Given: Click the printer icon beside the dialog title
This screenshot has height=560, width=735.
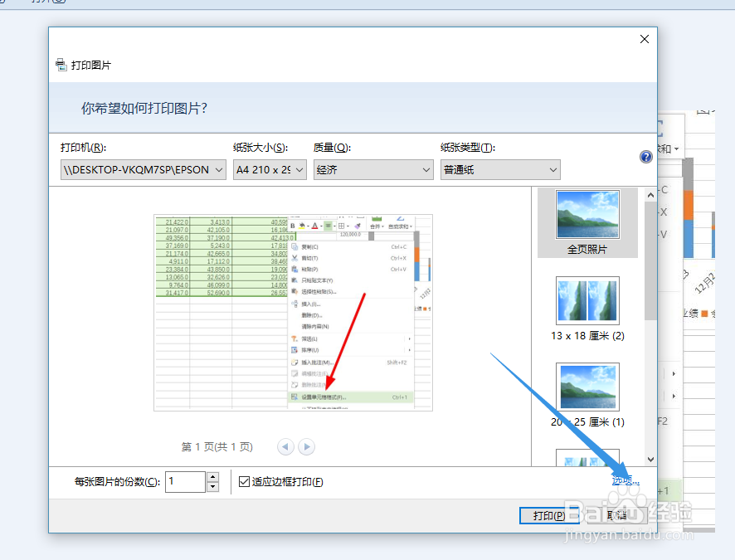Looking at the screenshot, I should point(60,63).
